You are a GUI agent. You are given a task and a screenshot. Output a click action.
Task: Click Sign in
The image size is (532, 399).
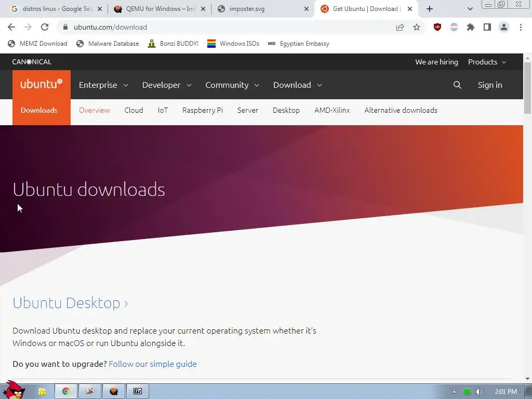pos(489,85)
